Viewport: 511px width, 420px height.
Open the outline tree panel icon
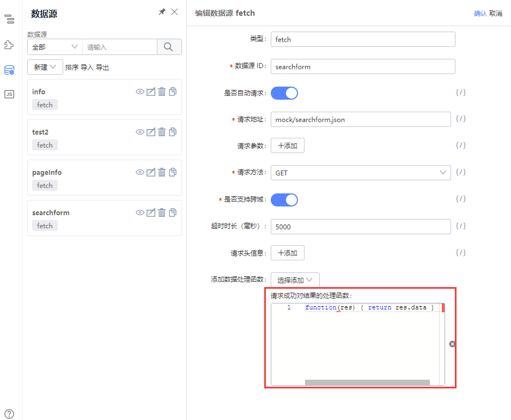(x=9, y=19)
